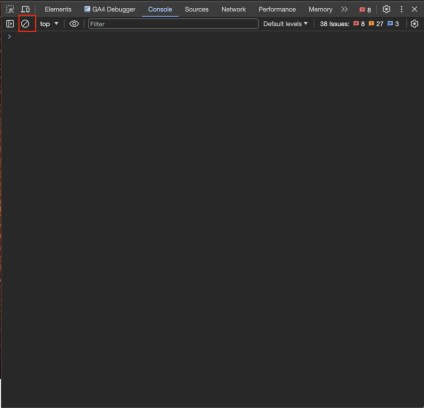The height and width of the screenshot is (408, 424).
Task: Expand more tabs double-chevron
Action: coord(344,9)
